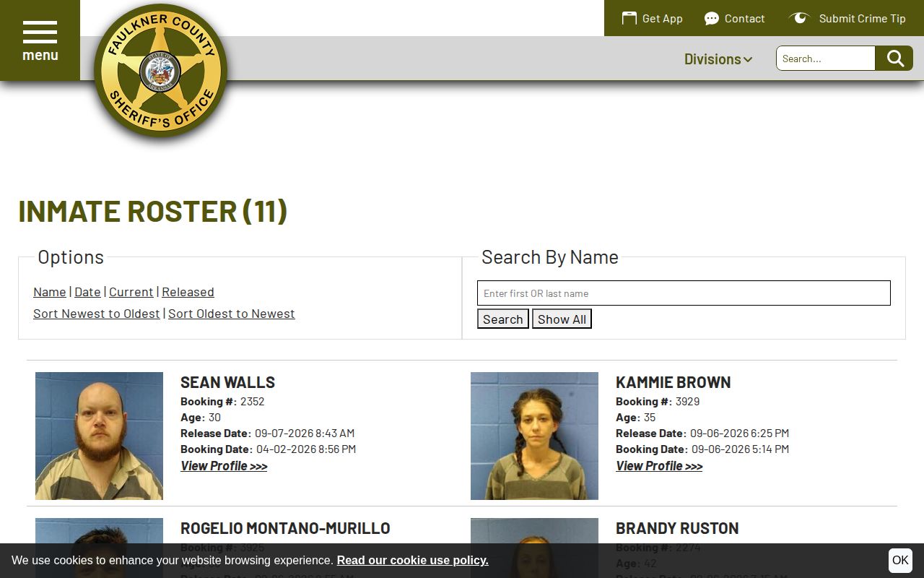View profile for Kammie Brown

click(x=659, y=466)
